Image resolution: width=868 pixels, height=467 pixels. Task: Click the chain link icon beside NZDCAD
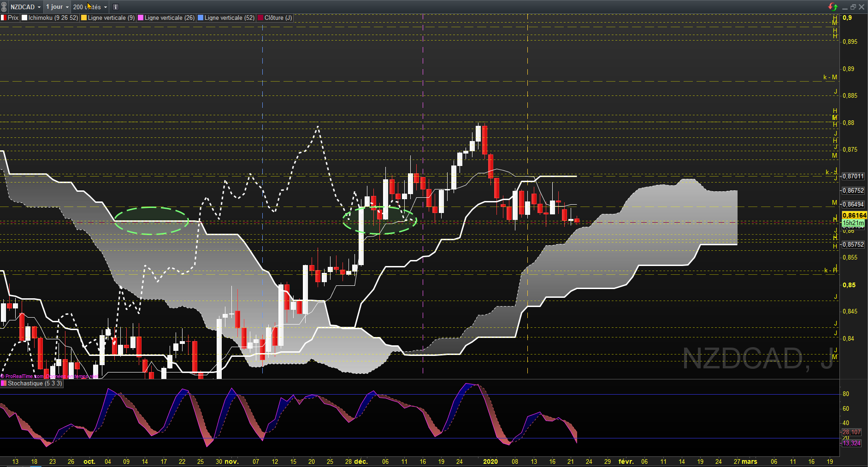(4, 7)
